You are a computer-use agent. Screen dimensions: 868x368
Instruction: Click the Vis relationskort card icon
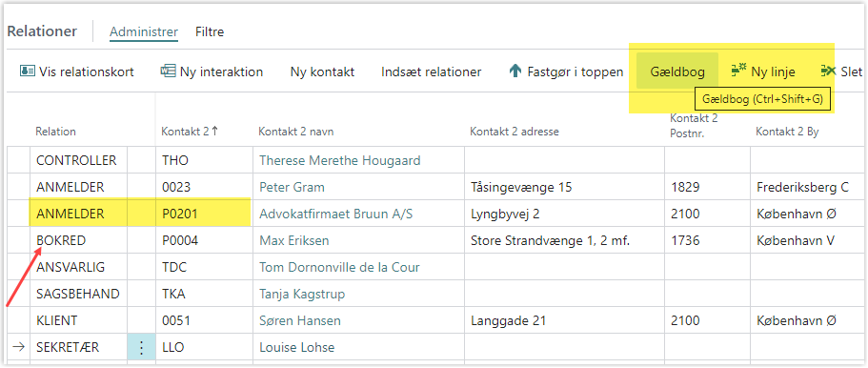[27, 72]
